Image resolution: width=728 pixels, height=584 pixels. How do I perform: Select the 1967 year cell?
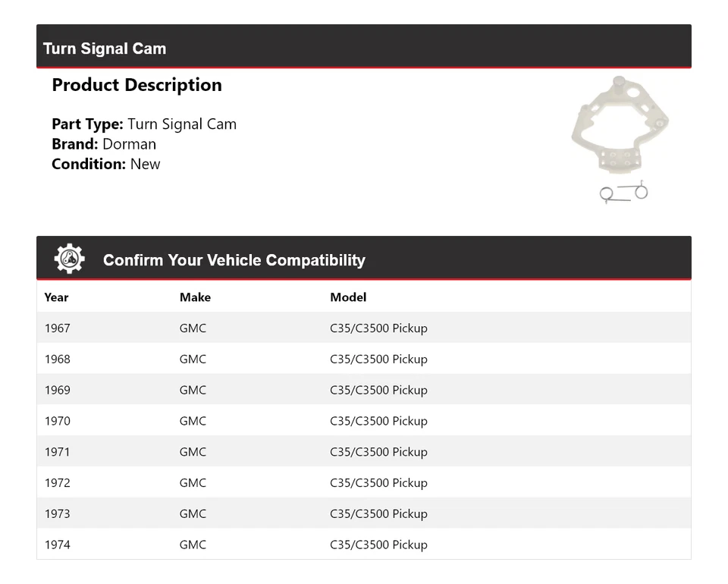pos(57,328)
